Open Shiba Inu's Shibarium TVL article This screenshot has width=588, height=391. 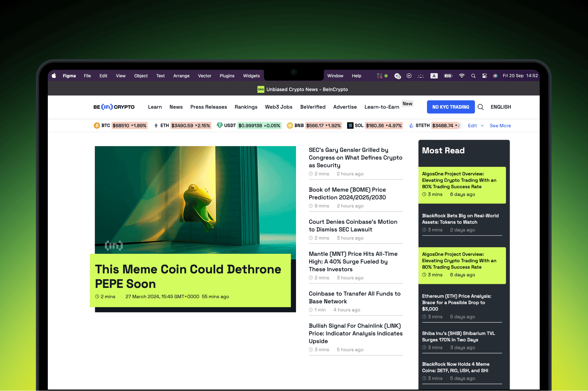458,336
